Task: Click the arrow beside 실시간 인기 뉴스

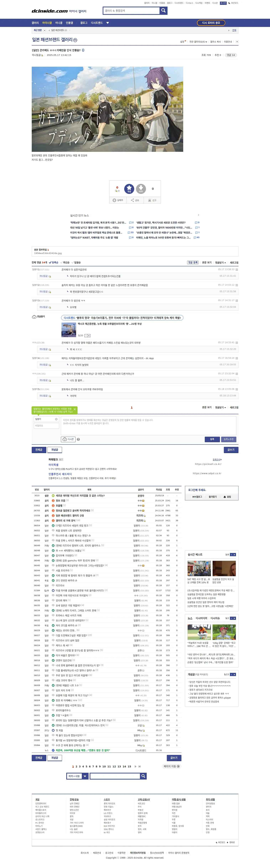Action: [x=198, y=215]
